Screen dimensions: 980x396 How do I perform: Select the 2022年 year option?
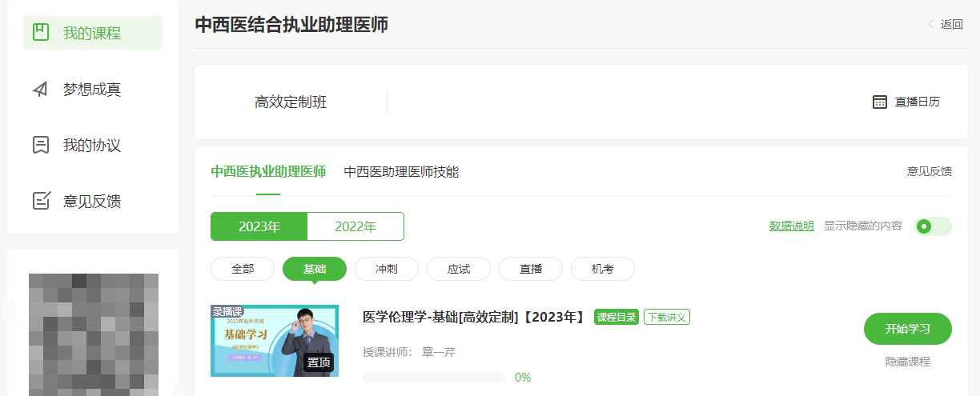(355, 226)
